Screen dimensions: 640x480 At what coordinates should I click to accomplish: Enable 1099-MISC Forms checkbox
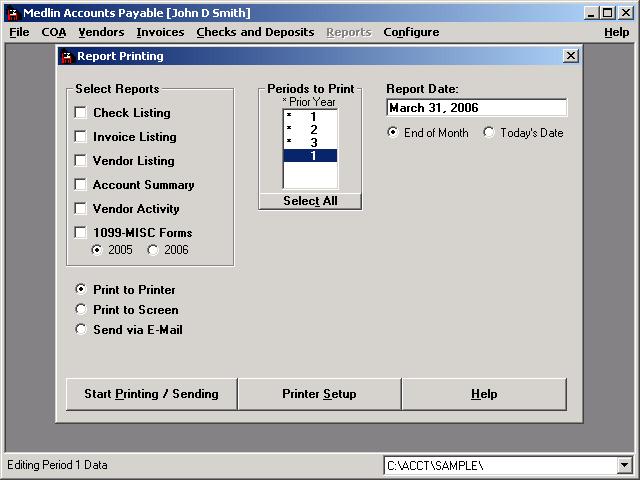click(x=80, y=233)
